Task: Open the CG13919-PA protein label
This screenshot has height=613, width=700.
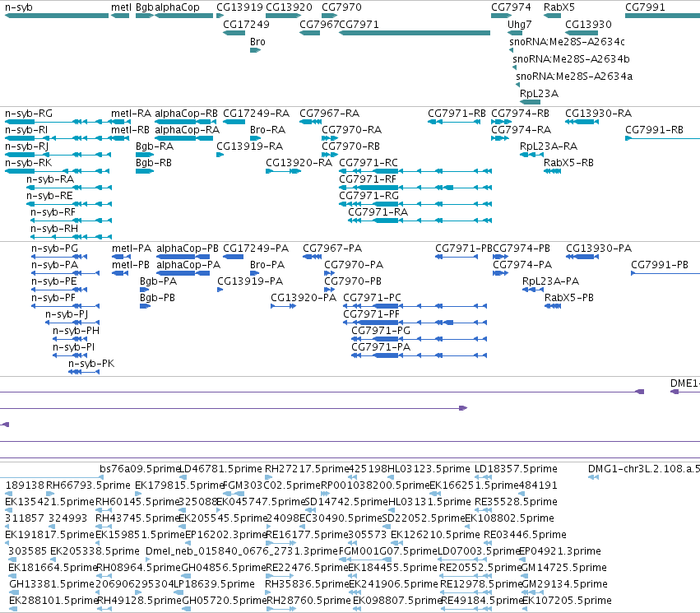Action: coord(250,281)
